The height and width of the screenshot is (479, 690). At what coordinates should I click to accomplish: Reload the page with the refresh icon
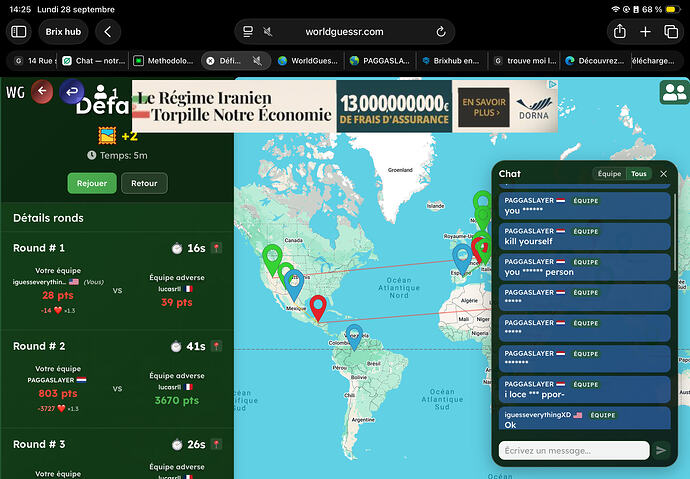440,32
